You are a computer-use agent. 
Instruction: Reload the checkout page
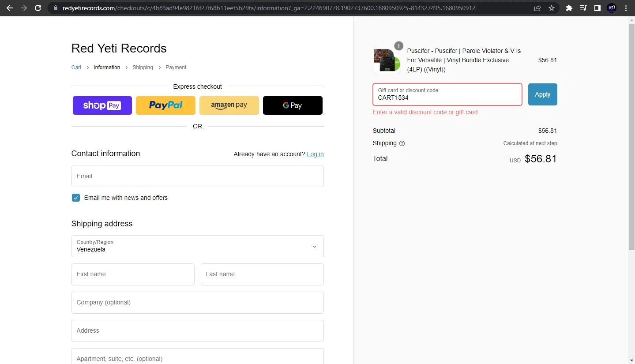(38, 8)
